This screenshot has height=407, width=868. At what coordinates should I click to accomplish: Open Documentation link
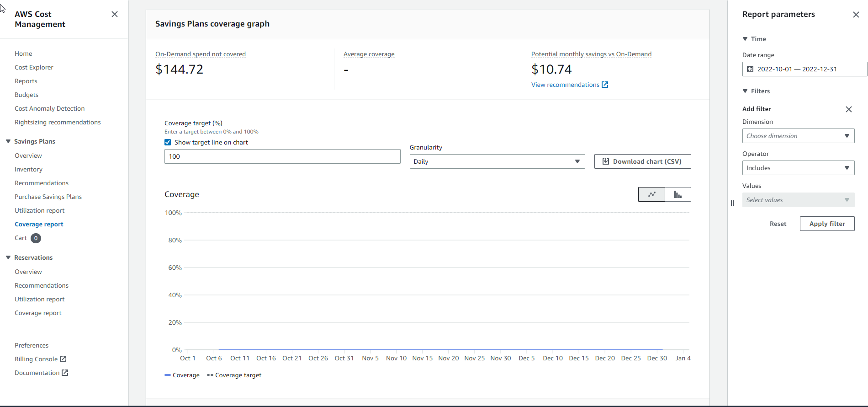click(37, 373)
